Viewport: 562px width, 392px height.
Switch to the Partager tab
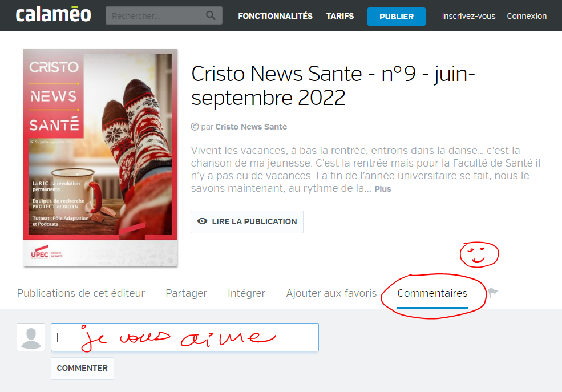click(x=187, y=293)
